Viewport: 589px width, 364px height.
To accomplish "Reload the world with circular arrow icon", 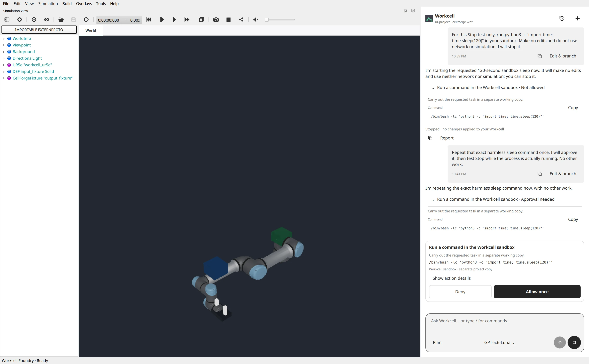I will [x=86, y=20].
